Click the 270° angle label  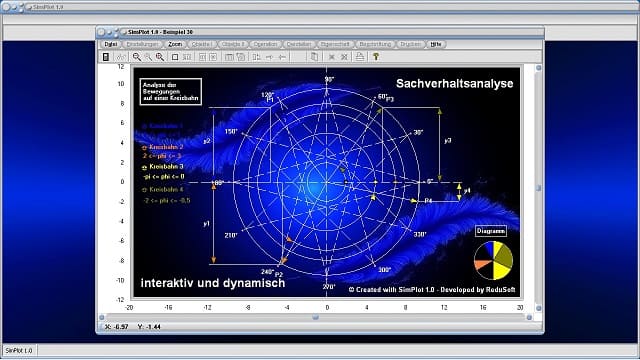329,287
